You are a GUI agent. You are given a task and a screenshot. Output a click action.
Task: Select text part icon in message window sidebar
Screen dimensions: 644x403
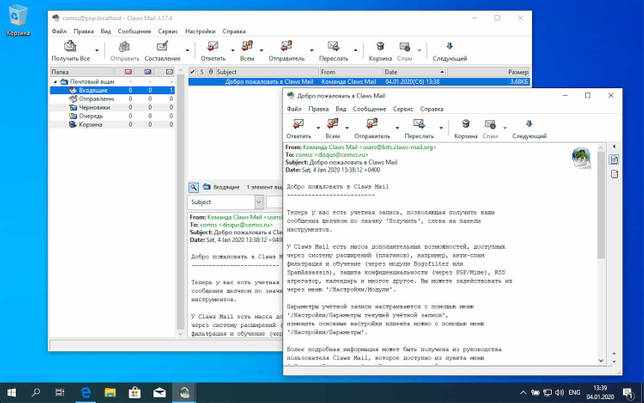(614, 160)
